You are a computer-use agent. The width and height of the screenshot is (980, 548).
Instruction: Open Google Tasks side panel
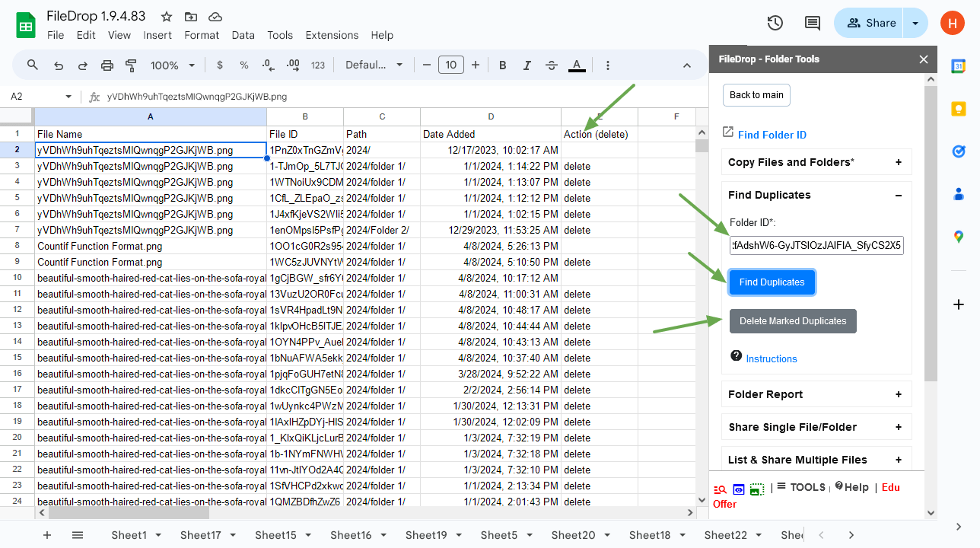959,151
